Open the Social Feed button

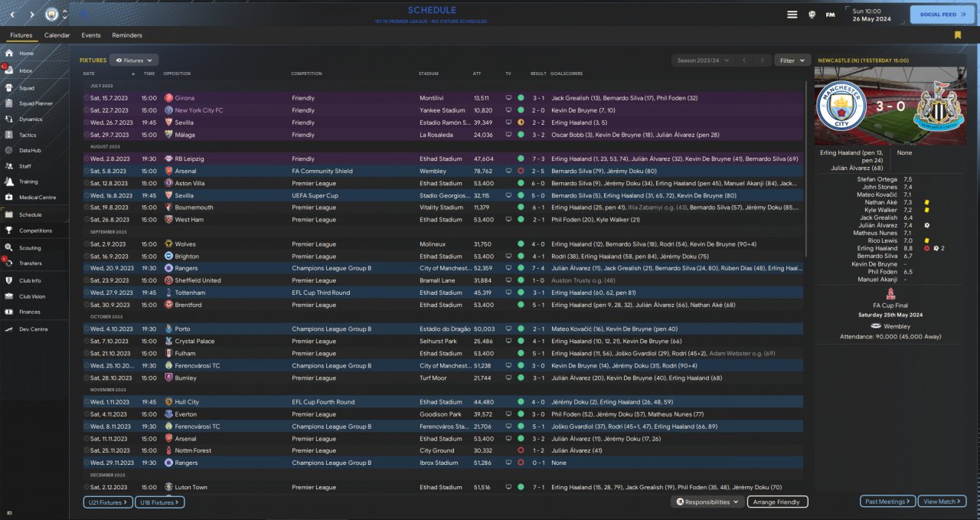942,15
